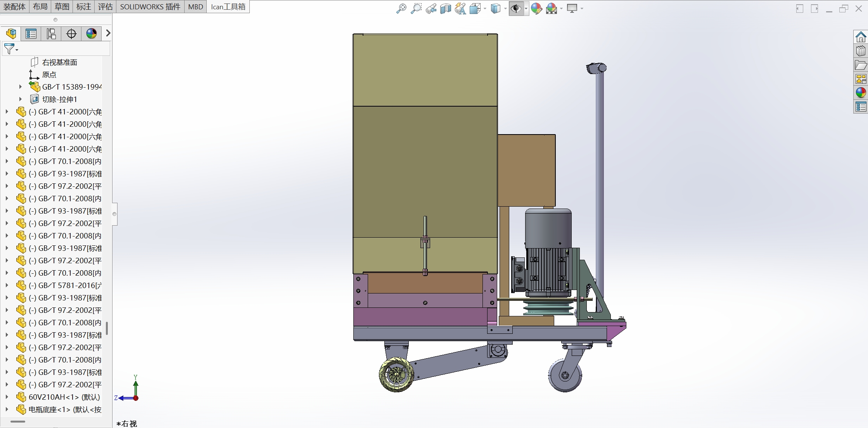Click the Previous View icon
Viewport: 868px width, 428px height.
(x=431, y=9)
